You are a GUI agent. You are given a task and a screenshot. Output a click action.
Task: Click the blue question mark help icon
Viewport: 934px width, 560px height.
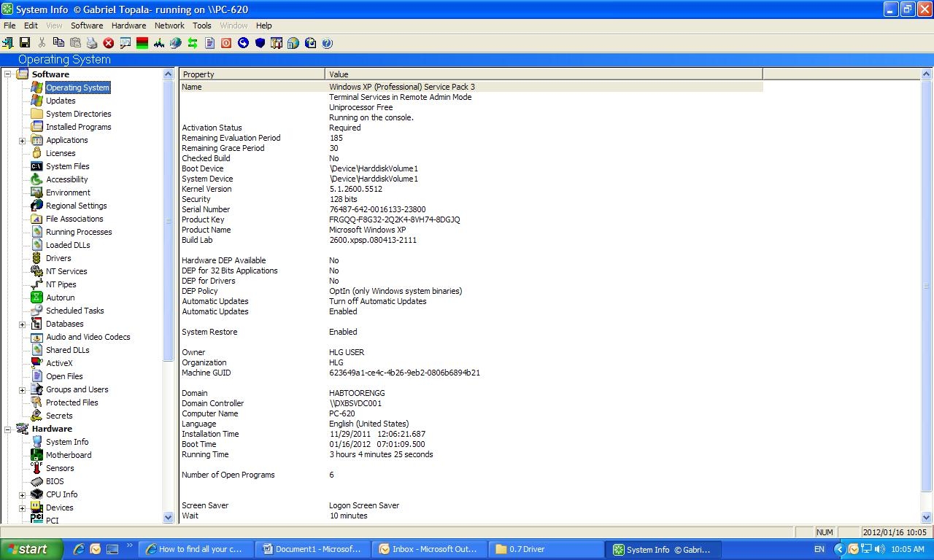(327, 43)
